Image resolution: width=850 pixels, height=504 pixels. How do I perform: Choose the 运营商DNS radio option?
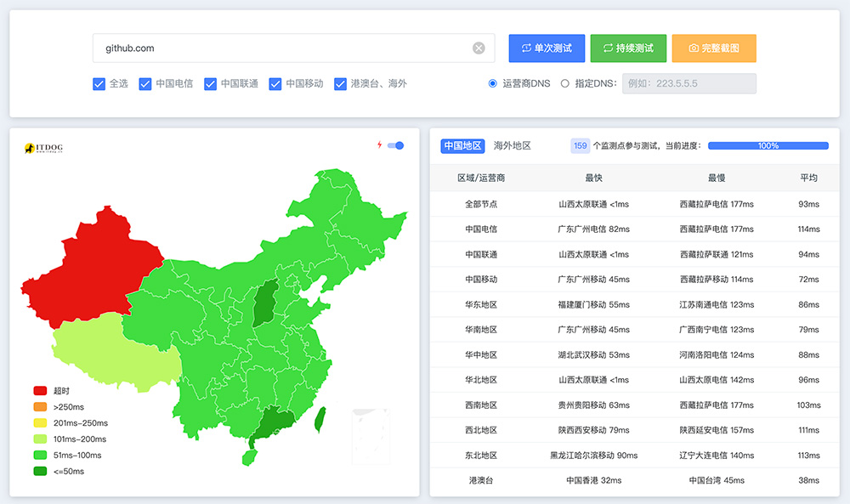492,84
